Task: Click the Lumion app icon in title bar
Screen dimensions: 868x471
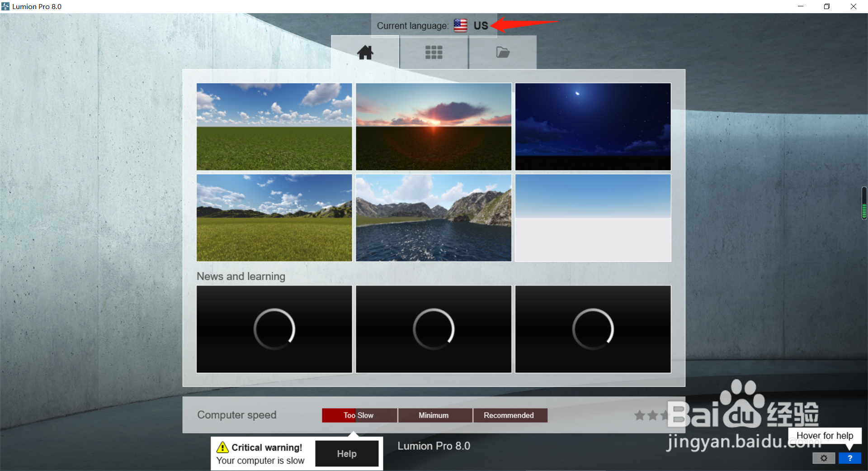Action: 5,6
